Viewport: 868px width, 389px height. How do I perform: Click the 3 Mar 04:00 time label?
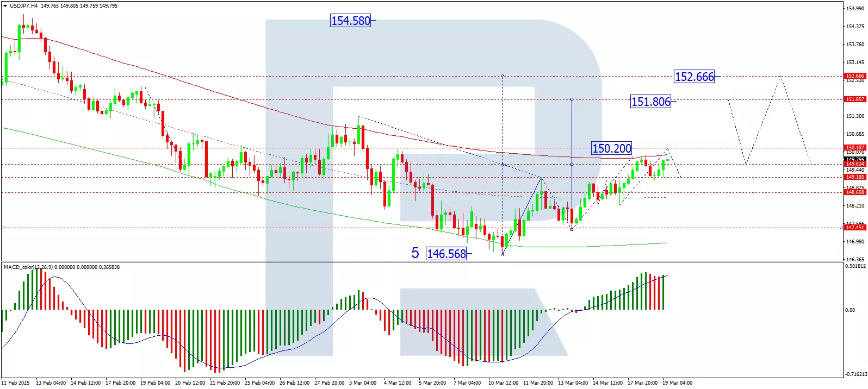point(362,383)
